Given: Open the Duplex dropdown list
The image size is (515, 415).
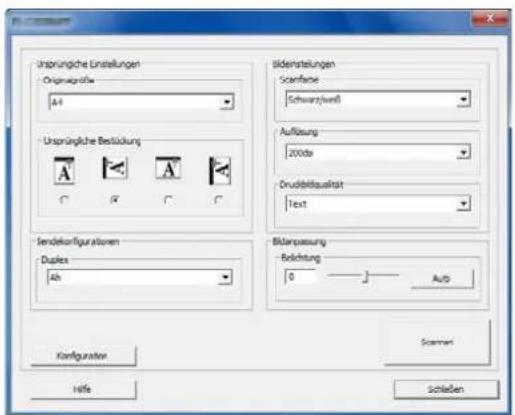Looking at the screenshot, I should point(140,277).
